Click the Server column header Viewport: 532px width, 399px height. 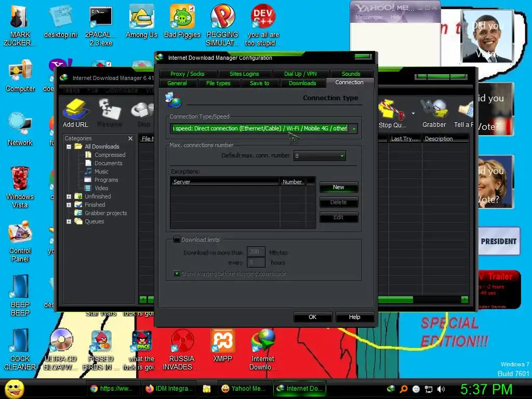pos(224,182)
